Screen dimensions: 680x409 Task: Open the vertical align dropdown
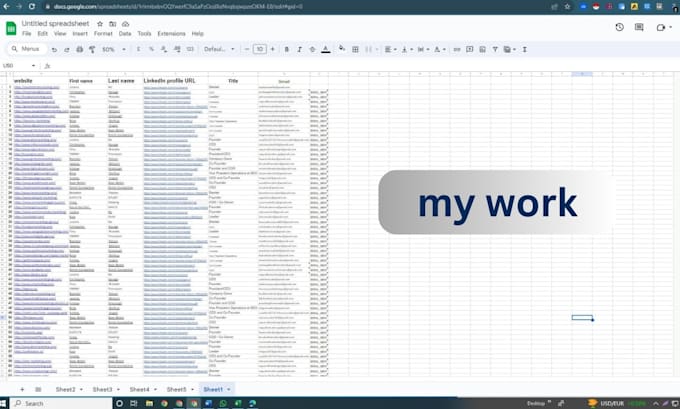407,49
